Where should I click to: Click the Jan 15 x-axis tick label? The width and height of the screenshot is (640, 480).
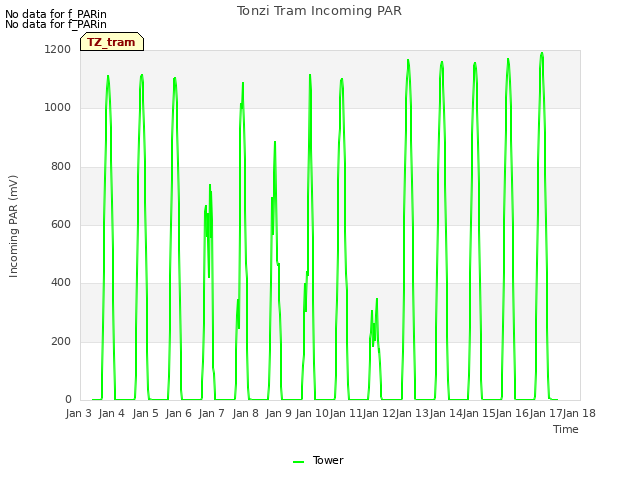click(479, 413)
